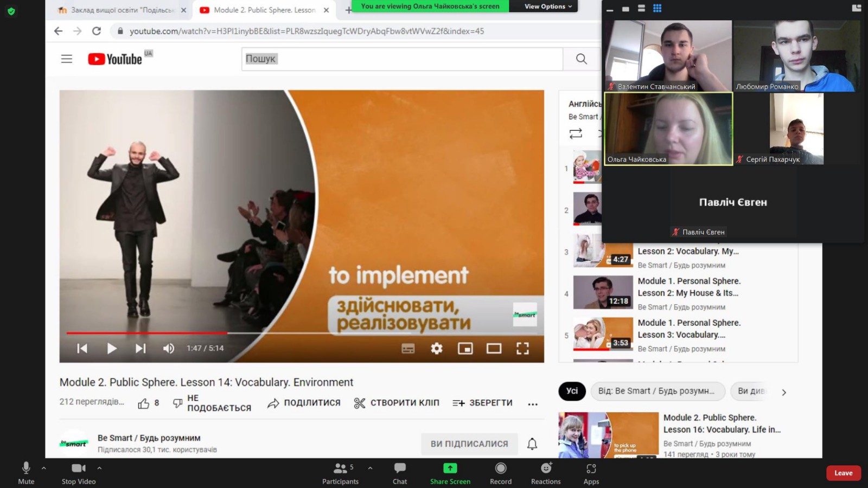Expand the View Options dropdown
This screenshot has width=868, height=488.
click(547, 7)
